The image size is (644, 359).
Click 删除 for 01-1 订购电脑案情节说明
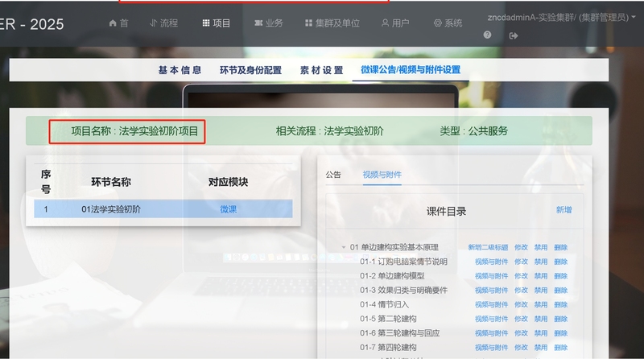point(560,262)
